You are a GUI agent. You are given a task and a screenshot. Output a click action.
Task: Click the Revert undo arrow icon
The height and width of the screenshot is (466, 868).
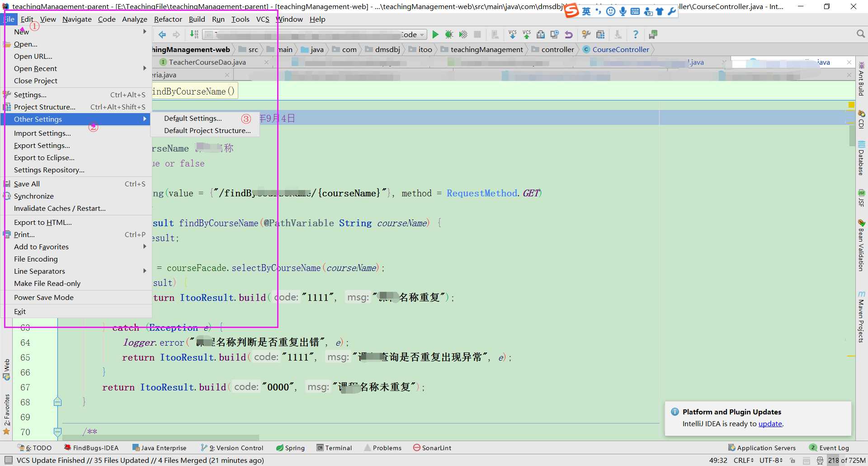coord(569,34)
